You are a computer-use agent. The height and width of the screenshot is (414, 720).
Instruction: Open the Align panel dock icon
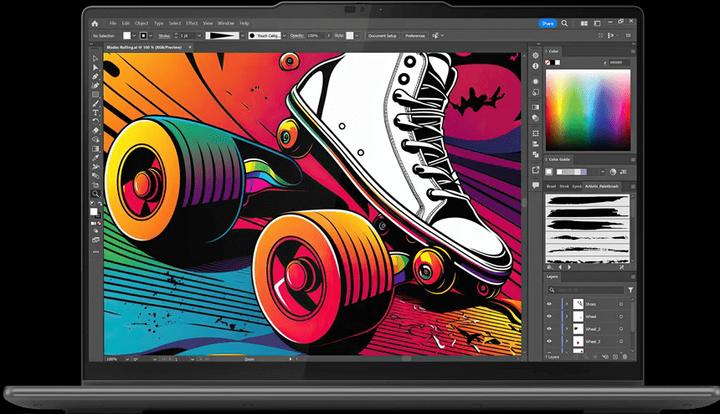click(535, 144)
